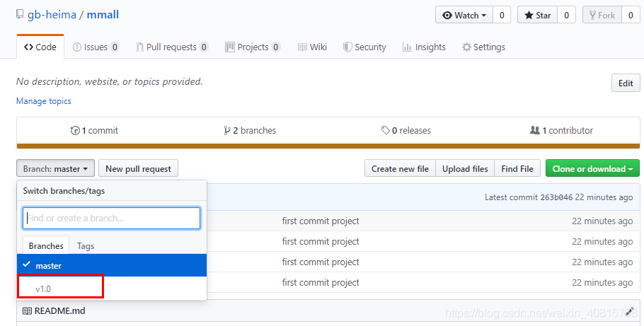
Task: Focus the Find or create a branch field
Action: 111,218
